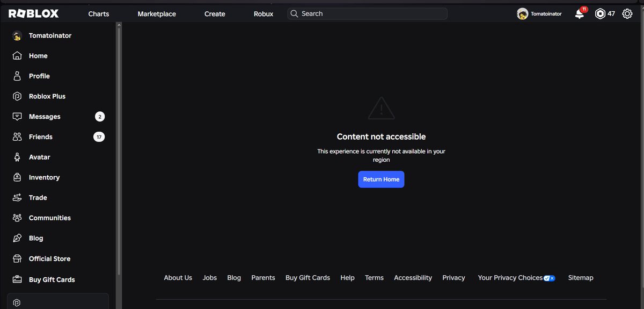
Task: Open the Charts tab
Action: 99,14
